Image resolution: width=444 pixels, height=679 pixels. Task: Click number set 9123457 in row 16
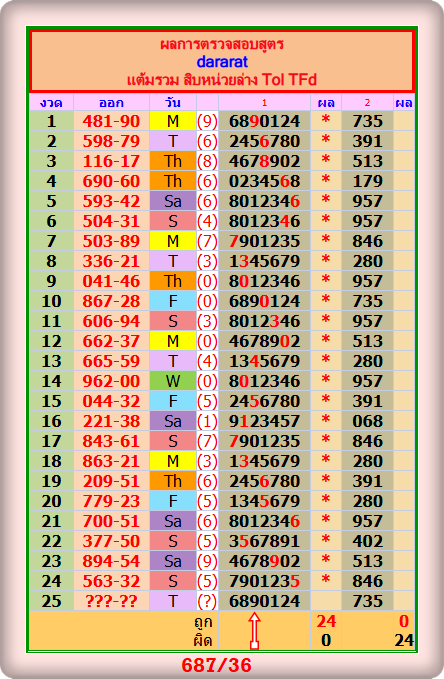(x=264, y=421)
